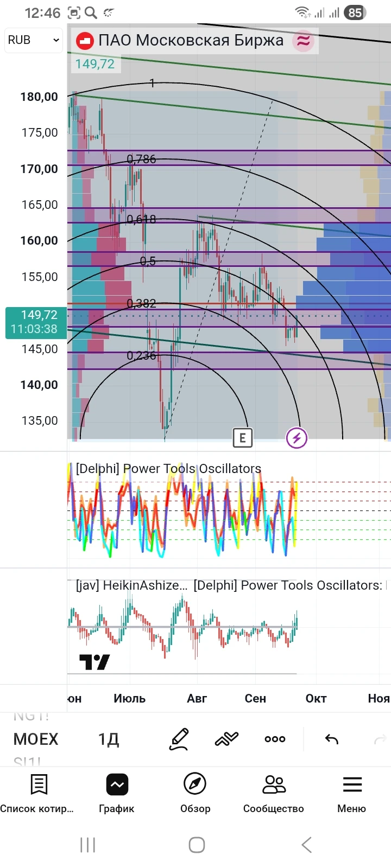Tap the magnifier icon in the status bar

pyautogui.click(x=91, y=12)
